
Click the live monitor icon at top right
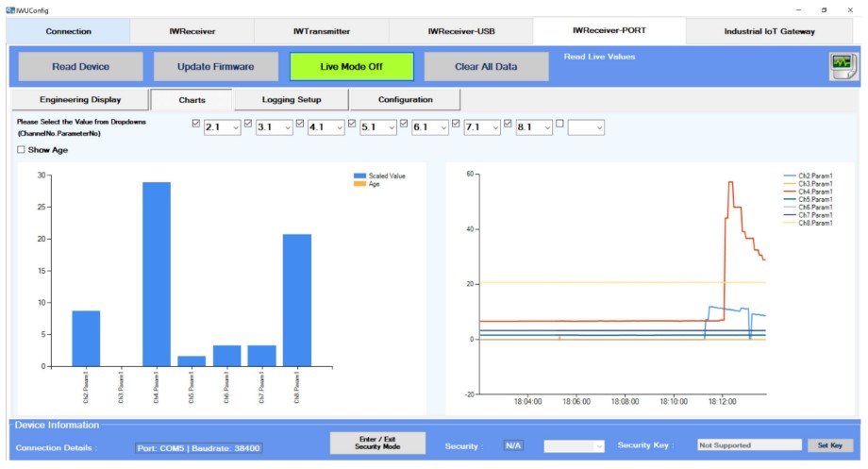[841, 66]
